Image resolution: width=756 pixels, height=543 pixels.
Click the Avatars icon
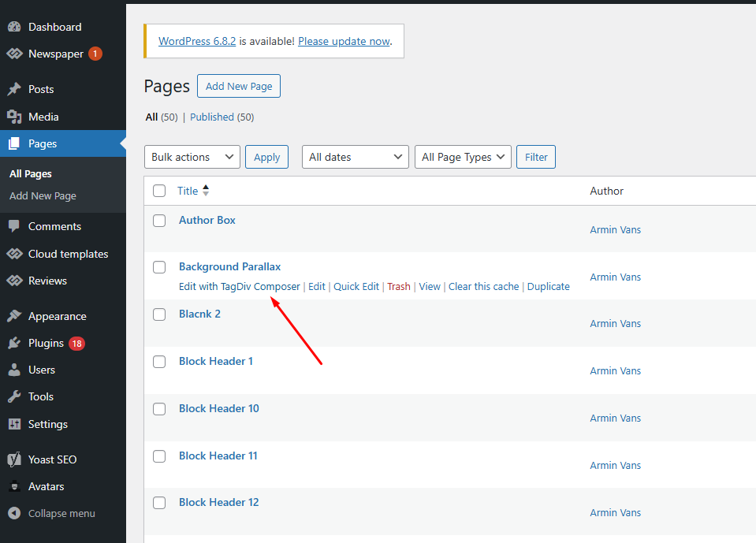point(14,486)
